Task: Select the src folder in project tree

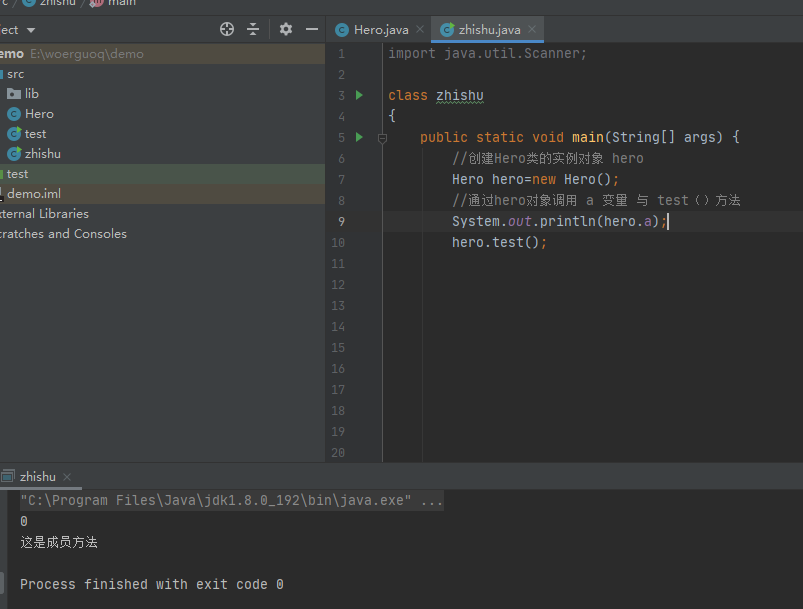Action: click(15, 74)
